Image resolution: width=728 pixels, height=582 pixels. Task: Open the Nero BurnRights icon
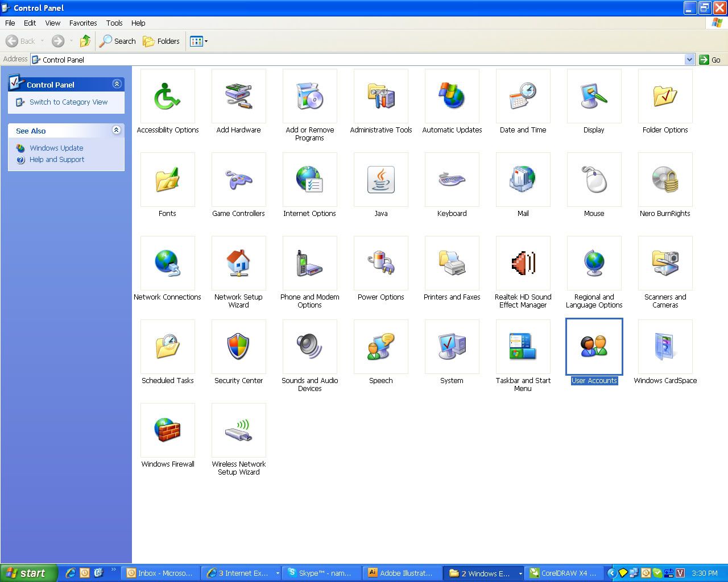coord(665,180)
